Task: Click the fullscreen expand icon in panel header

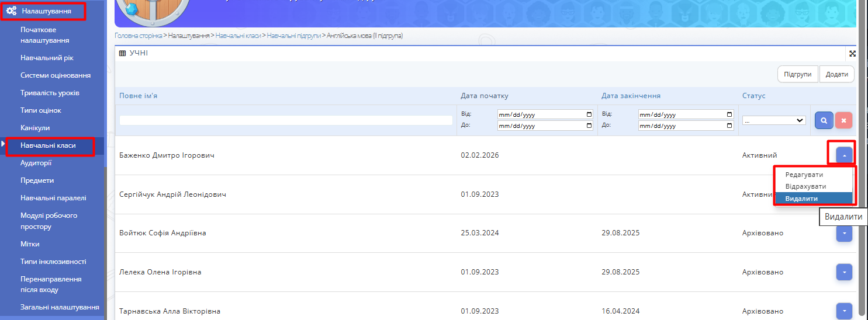Action: click(852, 53)
